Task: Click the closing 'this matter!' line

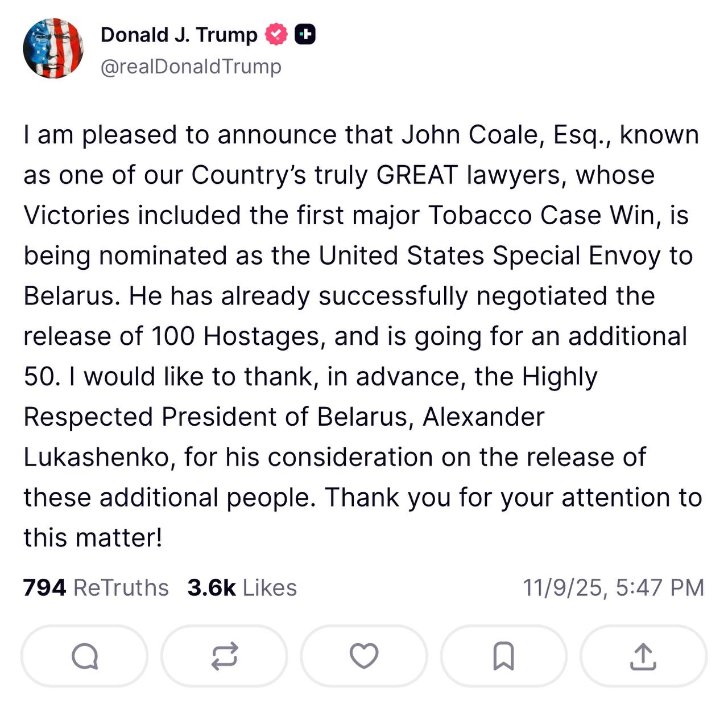Action: pos(93,538)
